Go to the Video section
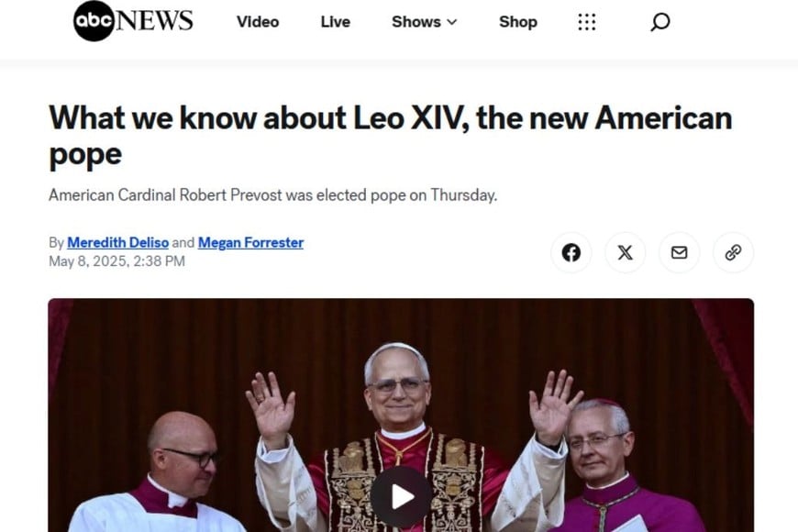 [x=258, y=22]
